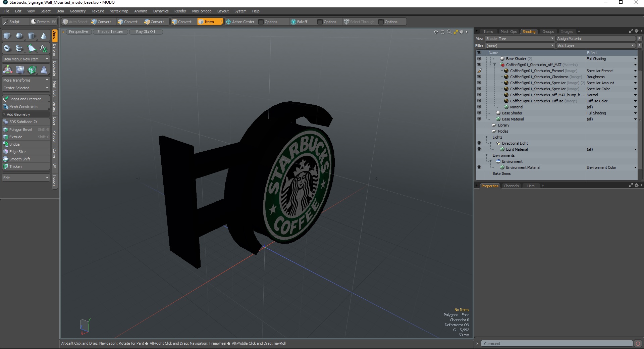
Task: Click viewport maximize toggle icon
Action: (x=455, y=32)
